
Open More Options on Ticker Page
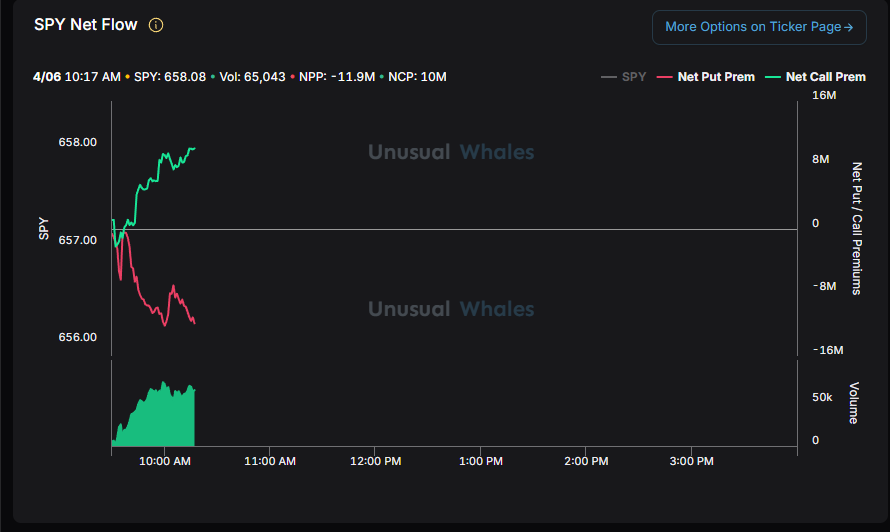(759, 27)
